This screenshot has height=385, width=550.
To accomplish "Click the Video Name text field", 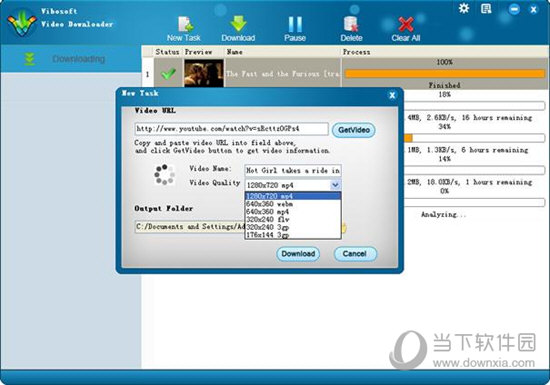I will (x=293, y=170).
